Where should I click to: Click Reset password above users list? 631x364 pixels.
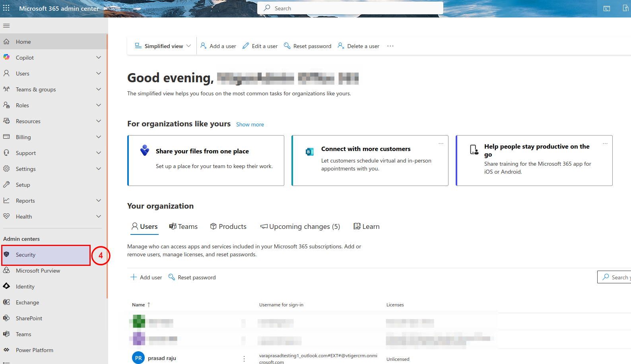pyautogui.click(x=192, y=277)
